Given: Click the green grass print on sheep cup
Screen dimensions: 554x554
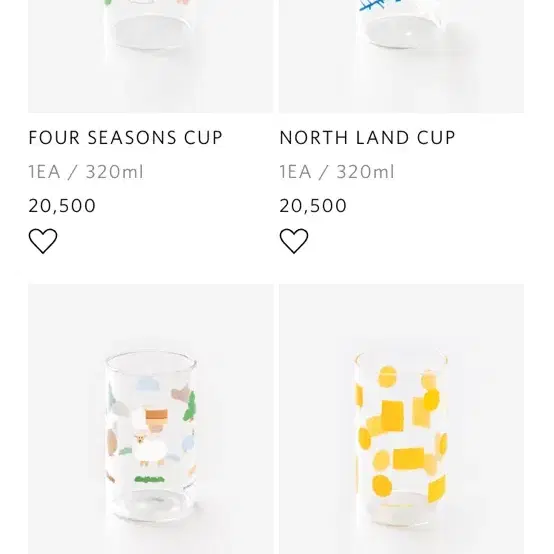Looking at the screenshot, I should [149, 479].
